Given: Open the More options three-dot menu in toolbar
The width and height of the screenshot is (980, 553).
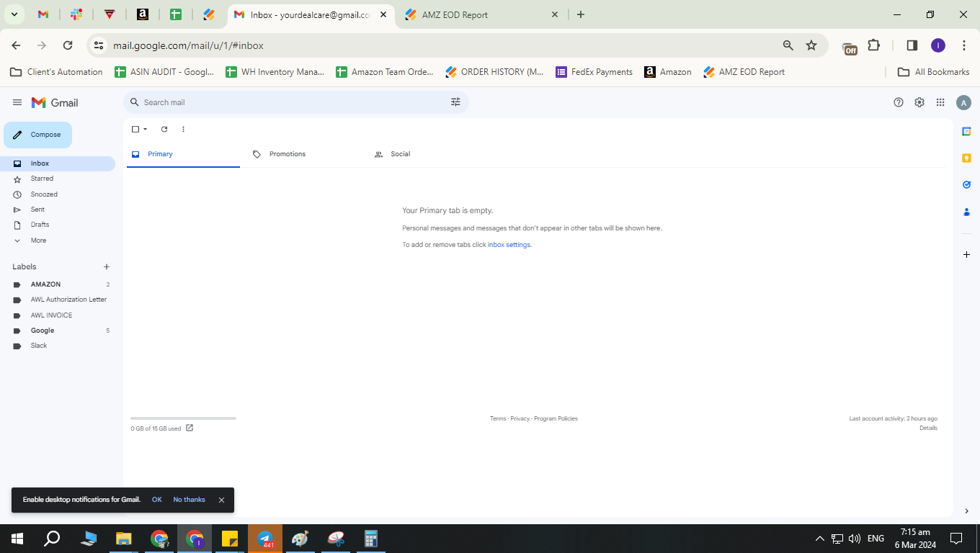Looking at the screenshot, I should (183, 130).
